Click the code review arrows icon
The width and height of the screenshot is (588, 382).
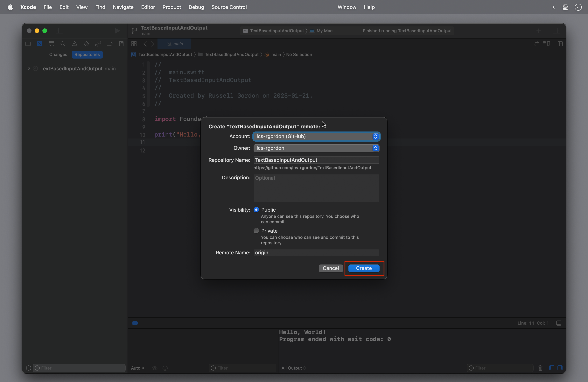click(536, 44)
